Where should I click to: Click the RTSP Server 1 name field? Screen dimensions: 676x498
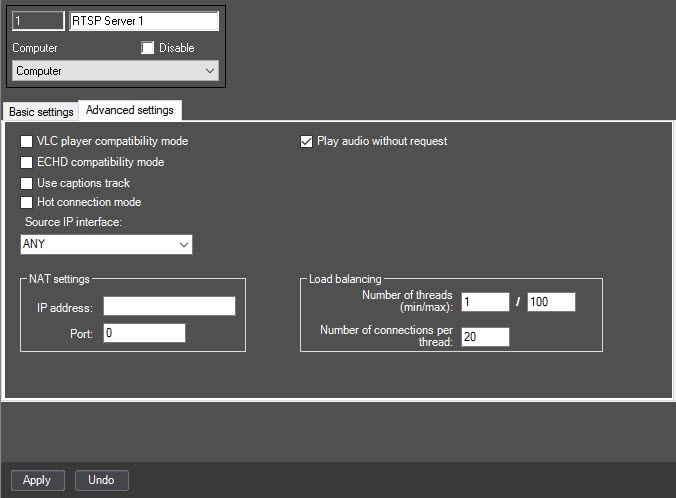tap(144, 21)
